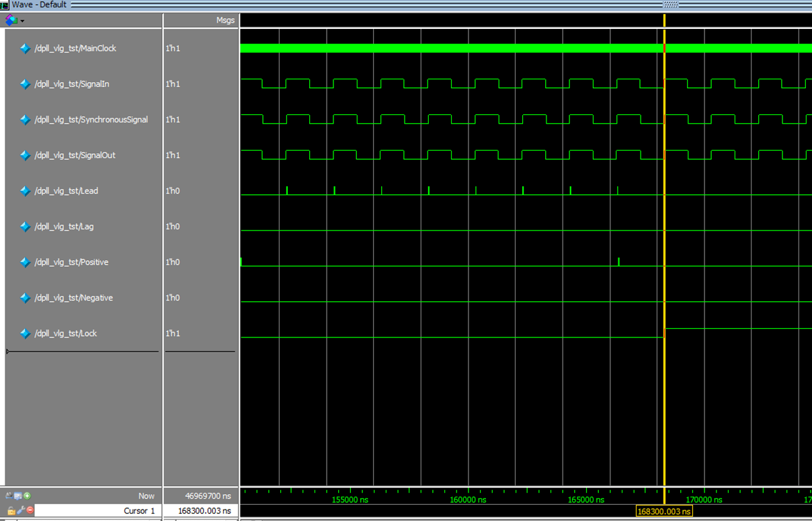Image resolution: width=812 pixels, height=521 pixels.
Task: Toggle the padlock to lock Cursor 1
Action: coord(11,511)
